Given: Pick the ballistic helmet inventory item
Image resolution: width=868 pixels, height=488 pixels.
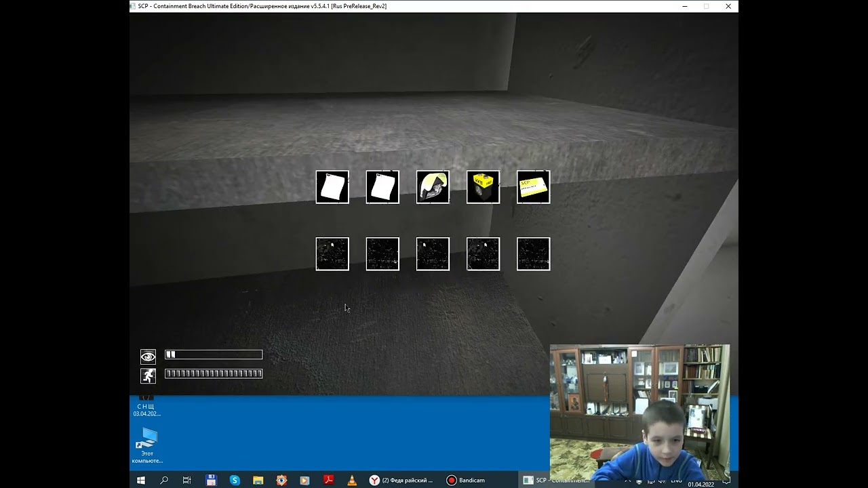Looking at the screenshot, I should [x=433, y=187].
